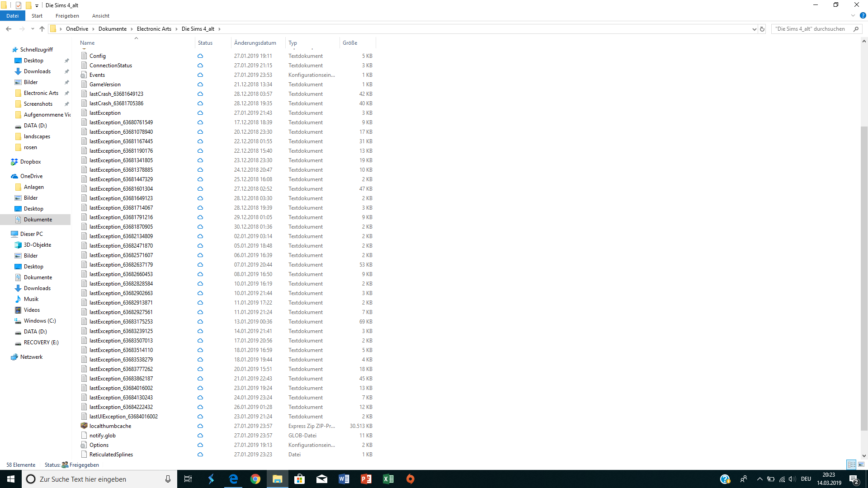
Task: Navigate to OneDrive in breadcrumb
Action: [x=77, y=29]
